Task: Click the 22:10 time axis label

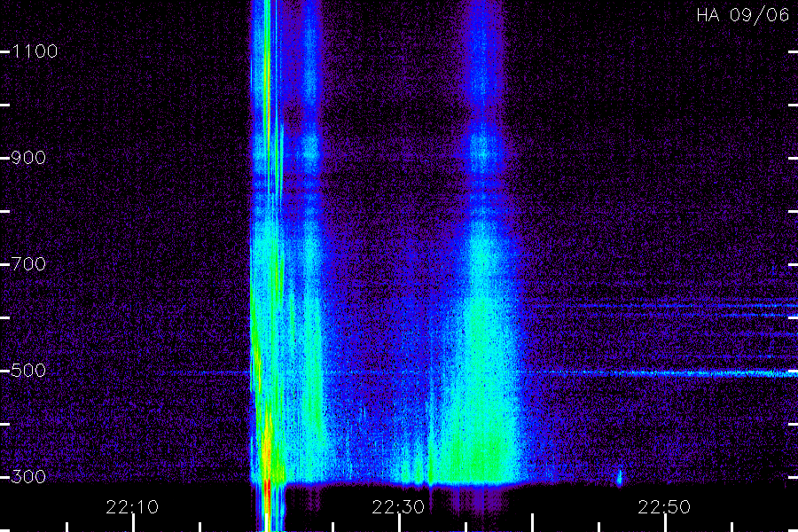Action: point(132,507)
